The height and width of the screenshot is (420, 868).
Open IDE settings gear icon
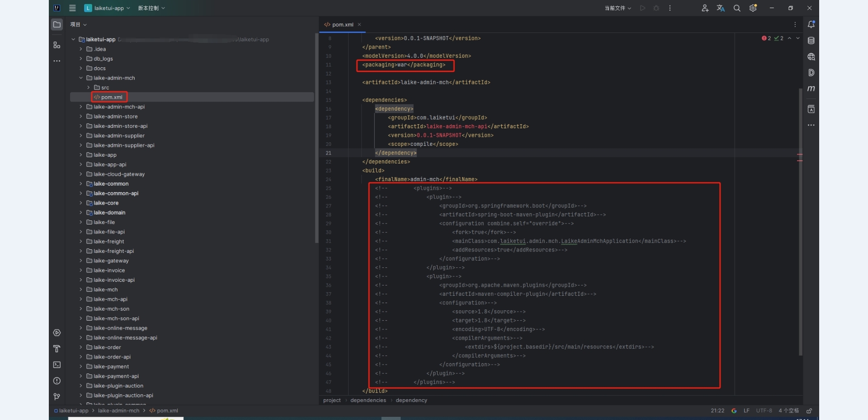coord(753,8)
